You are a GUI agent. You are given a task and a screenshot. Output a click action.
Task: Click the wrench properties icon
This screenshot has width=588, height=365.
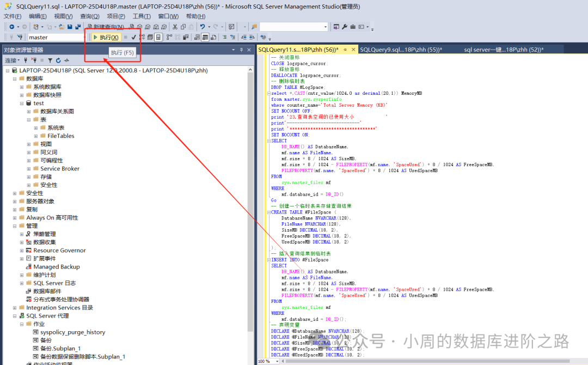[x=345, y=27]
